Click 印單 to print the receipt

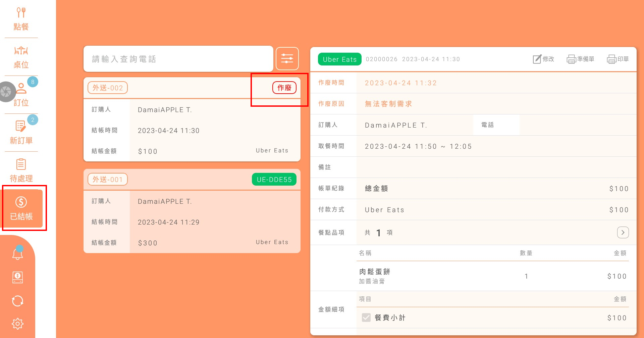click(x=618, y=59)
